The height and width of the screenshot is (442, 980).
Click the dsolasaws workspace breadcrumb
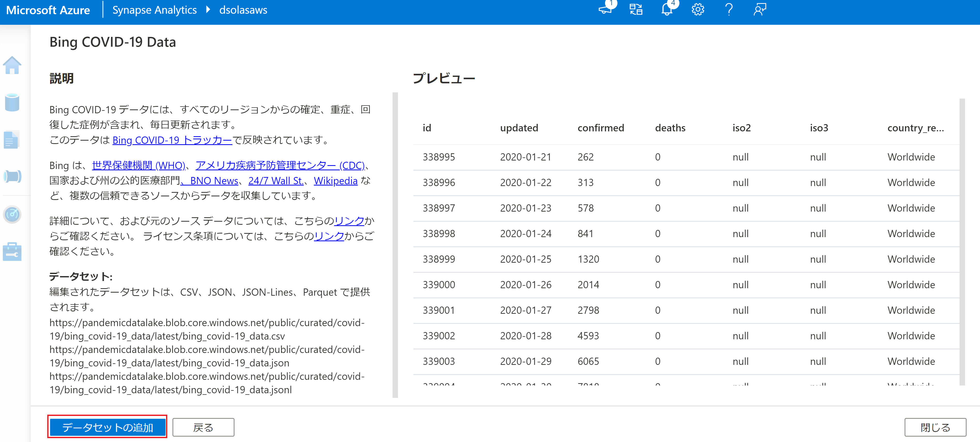pyautogui.click(x=243, y=10)
